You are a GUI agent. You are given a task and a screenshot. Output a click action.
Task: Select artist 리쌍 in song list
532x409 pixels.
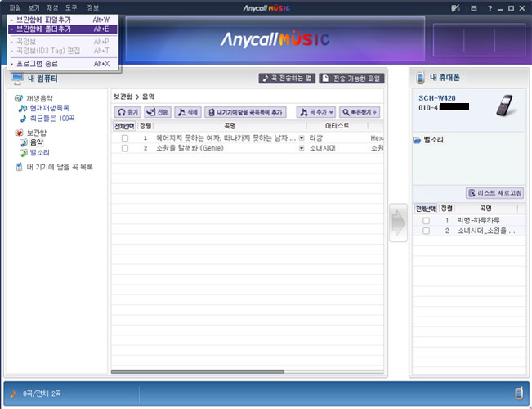pos(316,138)
